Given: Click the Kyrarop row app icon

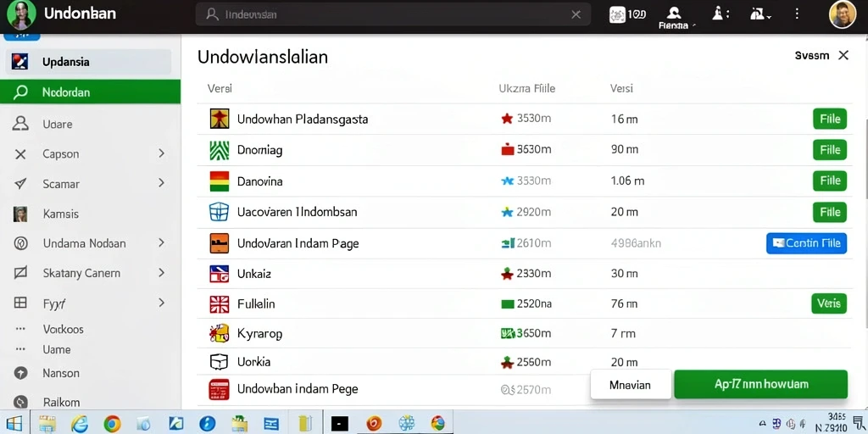Looking at the screenshot, I should click(220, 333).
